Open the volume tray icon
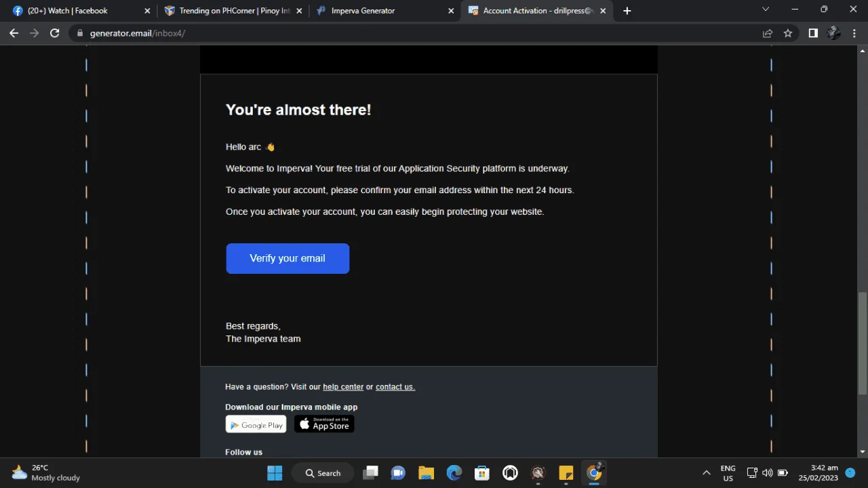This screenshot has width=868, height=488. point(768,473)
